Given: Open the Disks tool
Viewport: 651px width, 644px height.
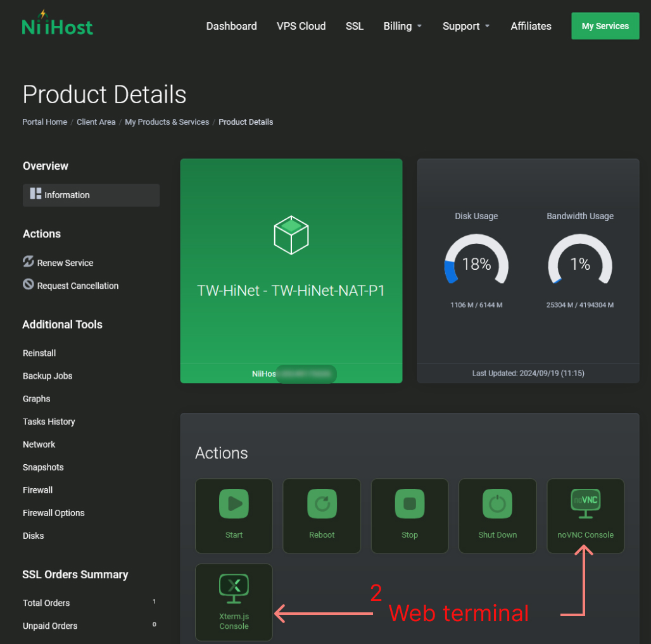Looking at the screenshot, I should click(33, 536).
